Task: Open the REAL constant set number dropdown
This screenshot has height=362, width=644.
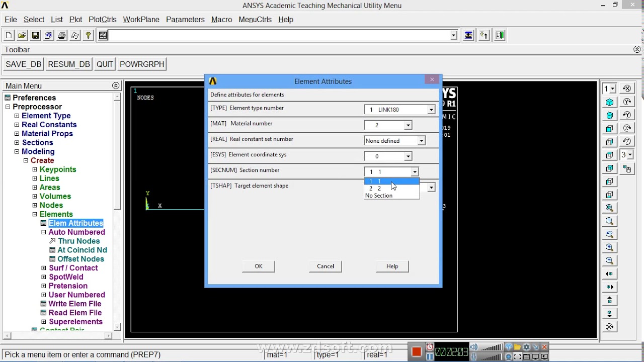Action: point(421,141)
